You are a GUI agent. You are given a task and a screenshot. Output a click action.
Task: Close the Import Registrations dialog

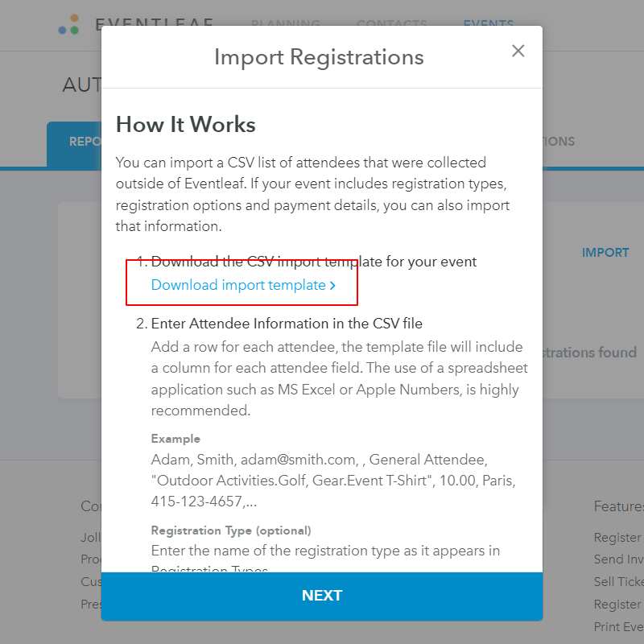pyautogui.click(x=518, y=52)
